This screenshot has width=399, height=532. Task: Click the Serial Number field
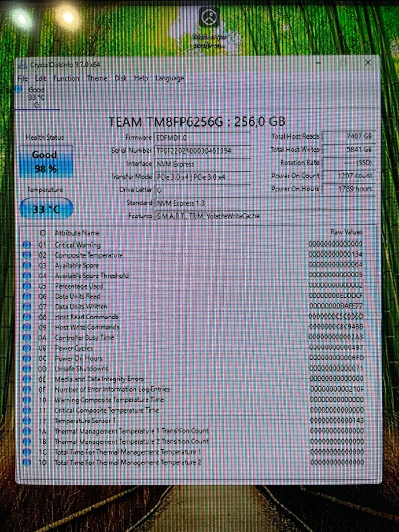(202, 151)
